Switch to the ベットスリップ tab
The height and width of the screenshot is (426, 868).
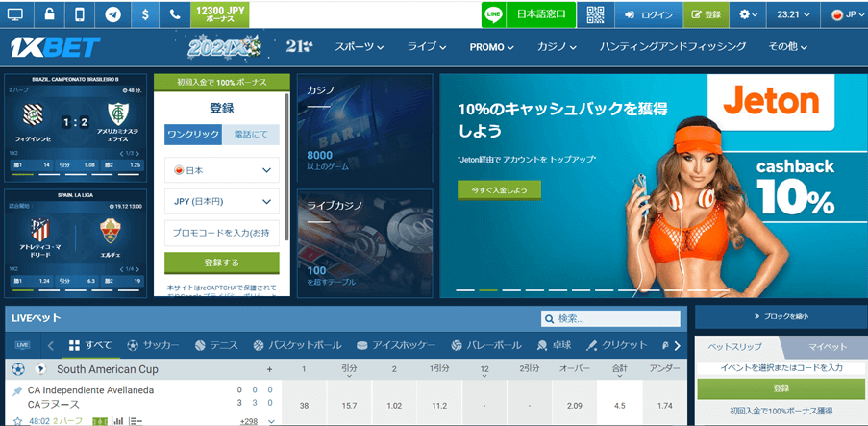tap(735, 347)
